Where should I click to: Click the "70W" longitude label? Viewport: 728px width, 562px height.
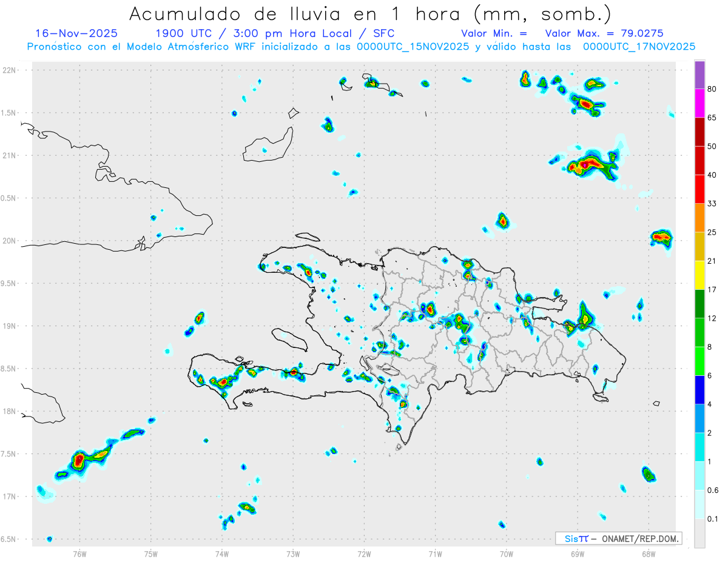click(x=507, y=553)
